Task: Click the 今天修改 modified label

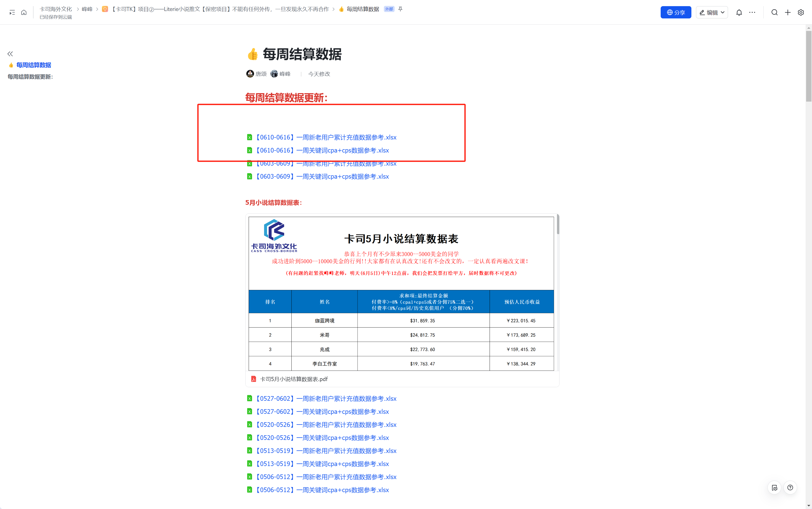Action: 319,74
